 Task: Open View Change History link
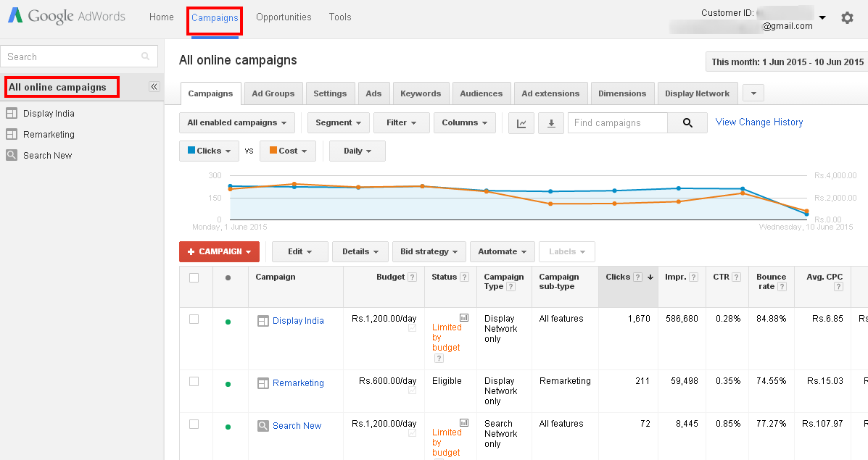click(x=759, y=122)
